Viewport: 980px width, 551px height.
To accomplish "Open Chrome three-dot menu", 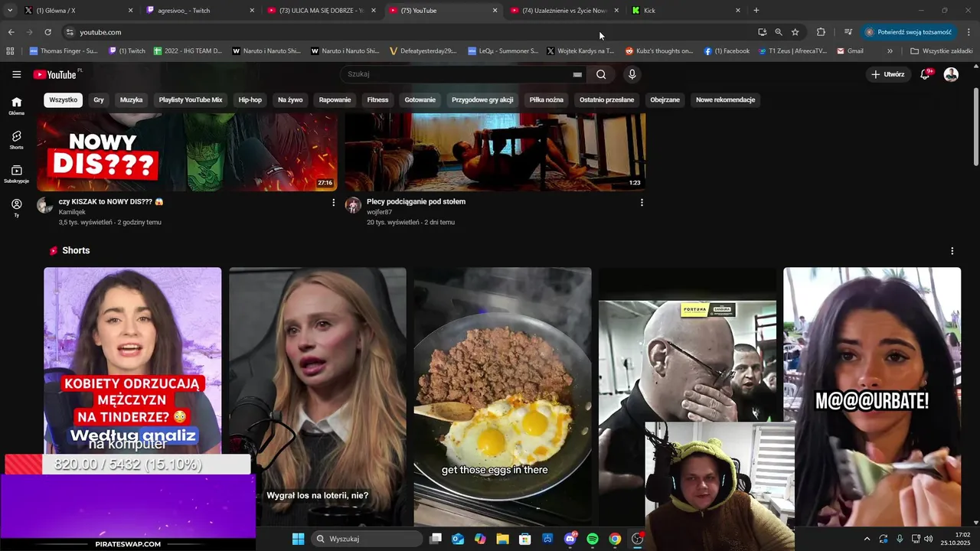I will pyautogui.click(x=969, y=32).
